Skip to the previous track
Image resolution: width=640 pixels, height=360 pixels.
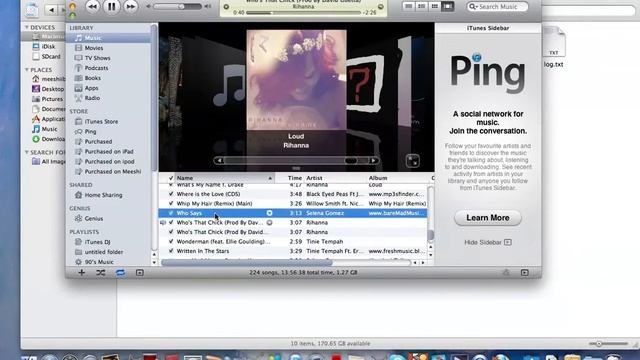point(93,7)
